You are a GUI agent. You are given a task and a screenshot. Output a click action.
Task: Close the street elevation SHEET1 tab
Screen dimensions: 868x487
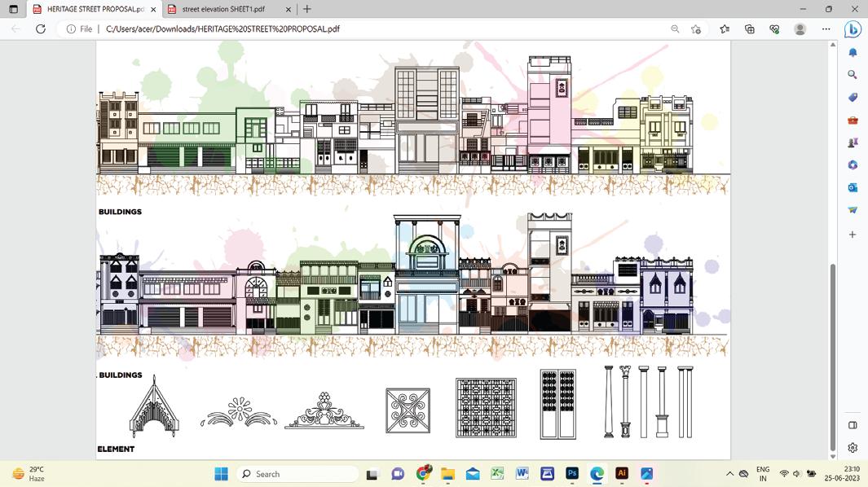[x=289, y=10]
